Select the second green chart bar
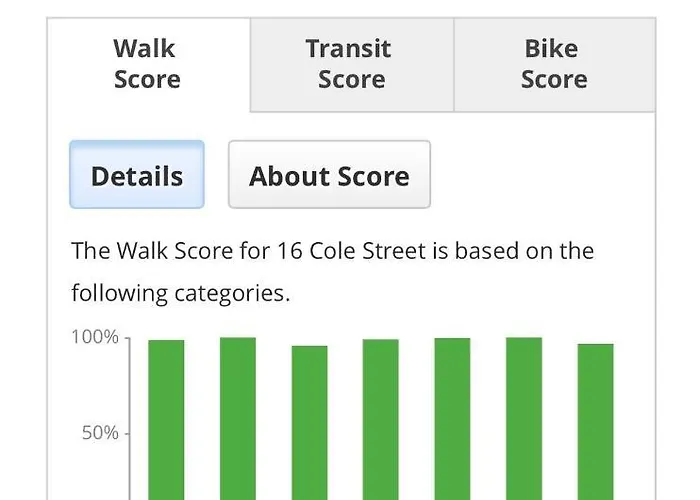Image resolution: width=700 pixels, height=500 pixels. (237, 420)
